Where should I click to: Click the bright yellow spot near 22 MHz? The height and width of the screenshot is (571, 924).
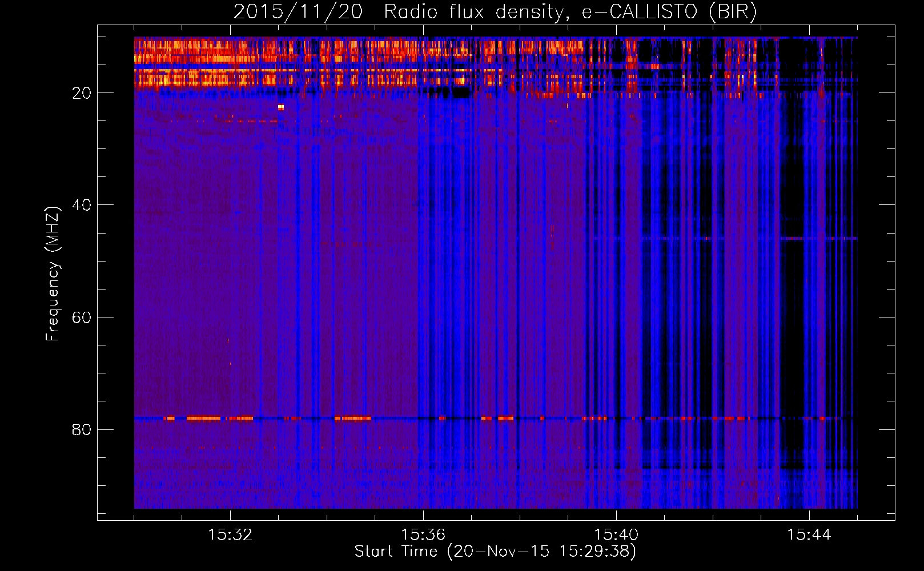(x=281, y=107)
